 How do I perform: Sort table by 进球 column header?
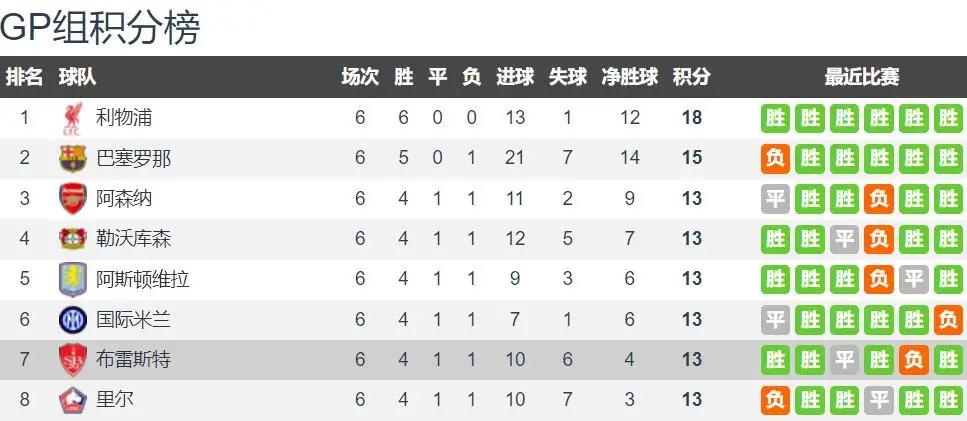coord(515,77)
